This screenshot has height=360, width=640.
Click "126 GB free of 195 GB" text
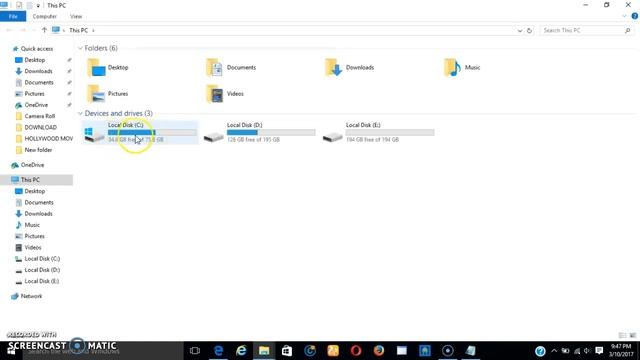253,140
